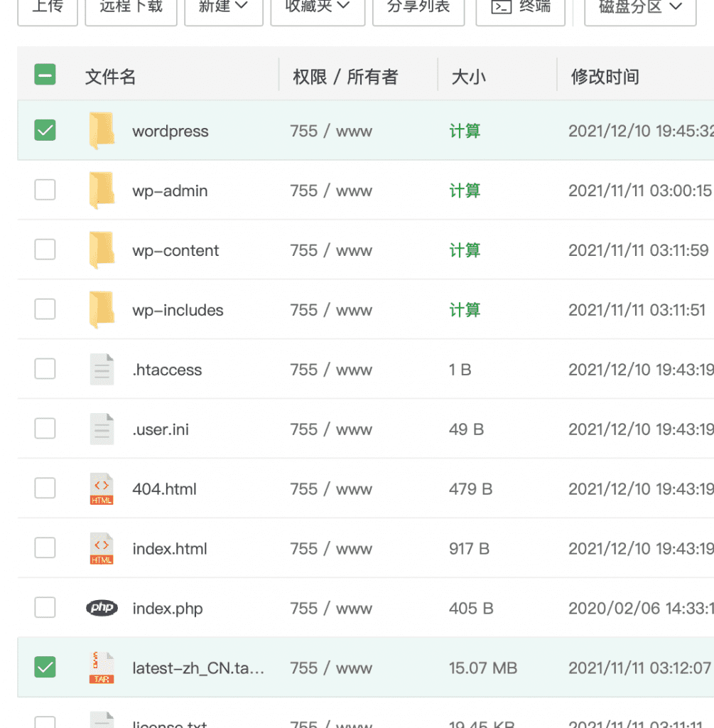Click modified time 2021/11/11 03:11:59
This screenshot has height=728, width=714.
[639, 250]
